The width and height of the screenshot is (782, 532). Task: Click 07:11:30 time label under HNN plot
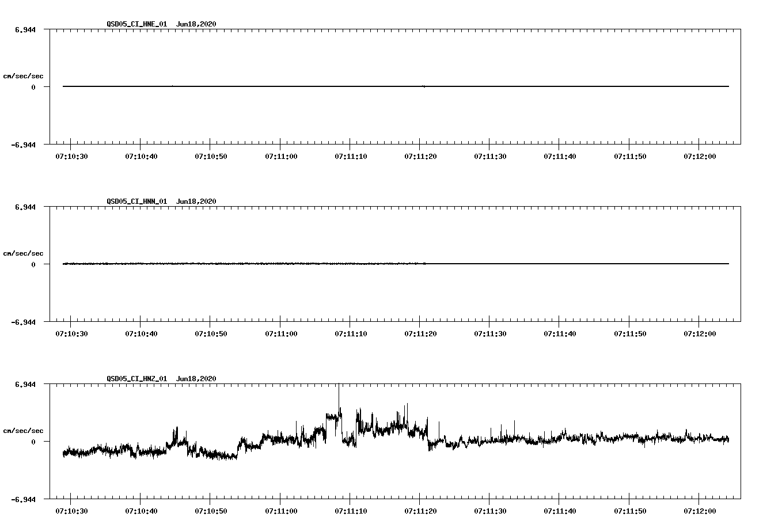tap(490, 334)
